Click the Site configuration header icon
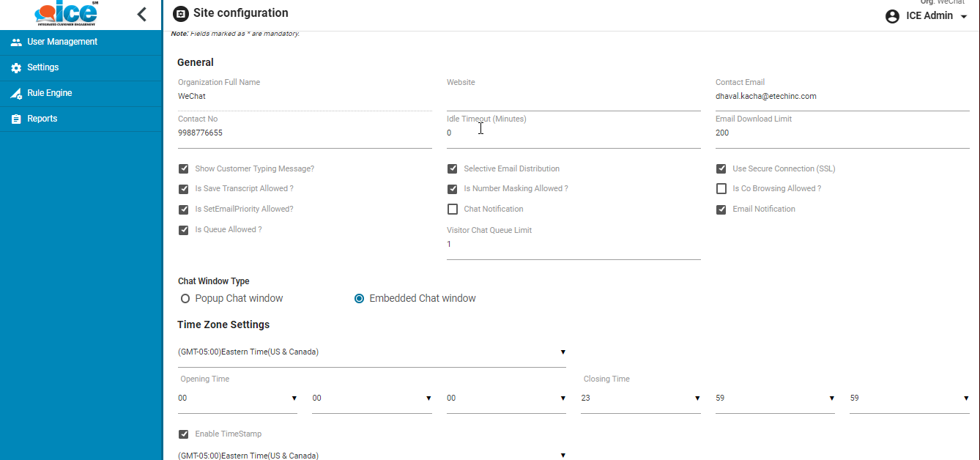This screenshot has width=980, height=460. [x=180, y=14]
